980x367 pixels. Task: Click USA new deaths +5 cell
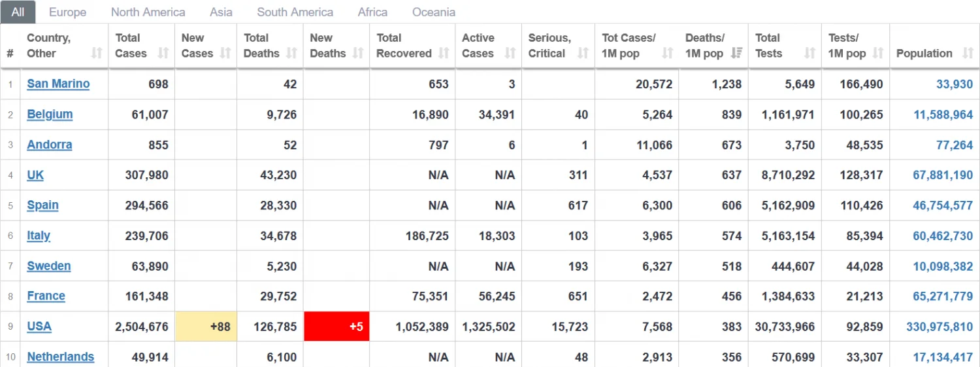tap(336, 326)
